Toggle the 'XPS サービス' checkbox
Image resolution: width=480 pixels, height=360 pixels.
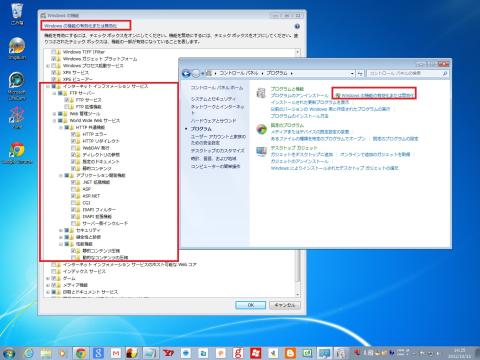[53, 72]
